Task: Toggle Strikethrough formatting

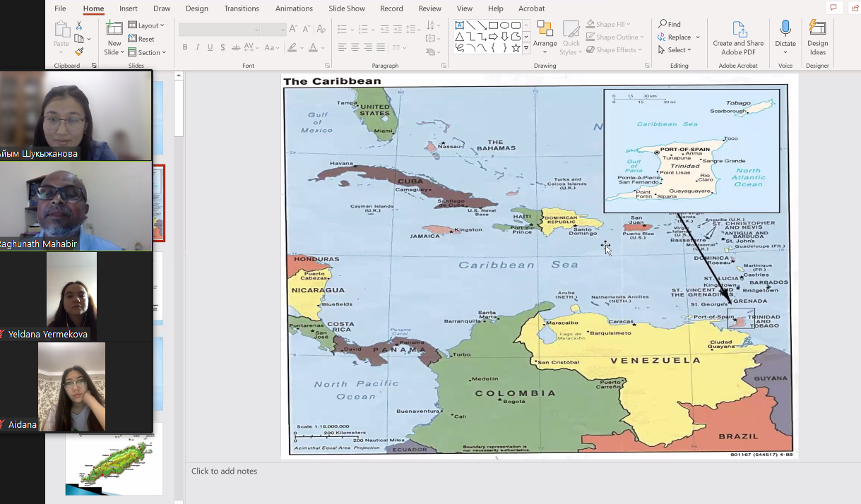Action: (x=236, y=47)
